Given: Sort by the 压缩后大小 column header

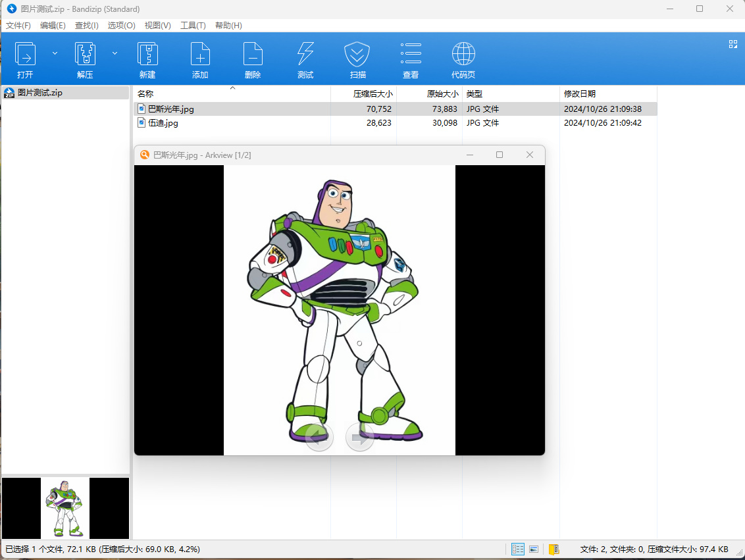Looking at the screenshot, I should click(x=363, y=93).
